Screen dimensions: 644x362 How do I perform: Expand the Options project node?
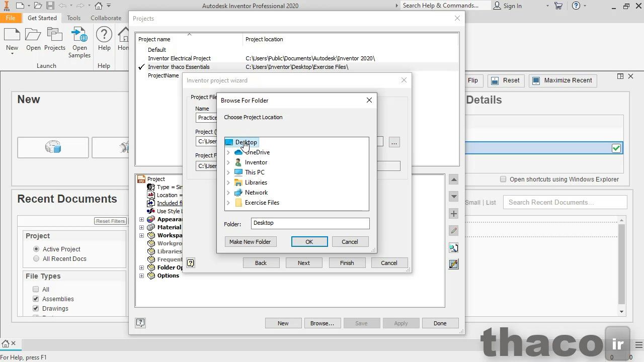click(141, 276)
